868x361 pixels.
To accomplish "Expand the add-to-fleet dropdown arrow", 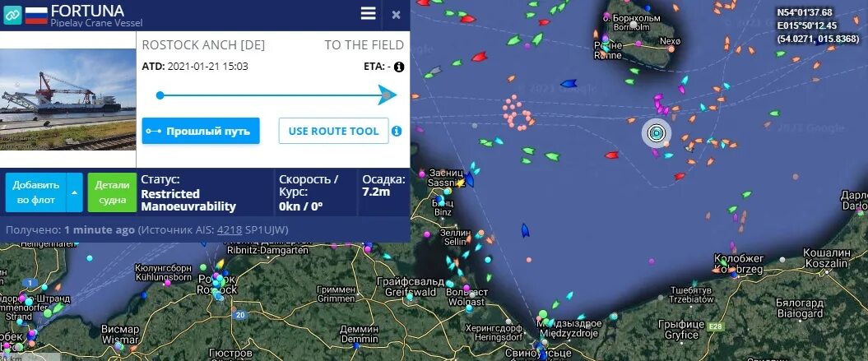I will pos(74,192).
